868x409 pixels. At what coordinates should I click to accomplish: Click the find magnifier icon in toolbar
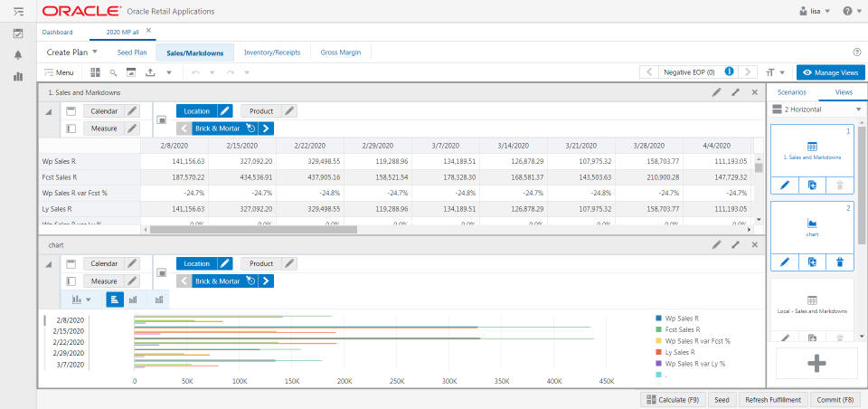pos(113,72)
